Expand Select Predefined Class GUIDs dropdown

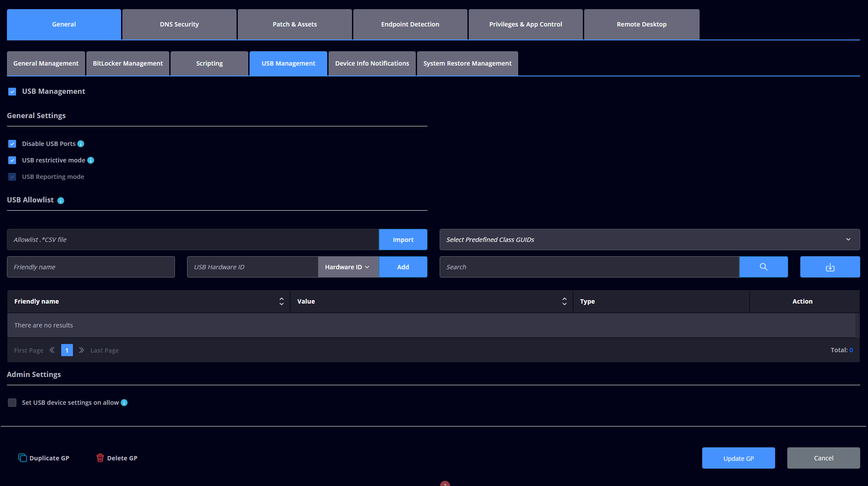click(x=649, y=239)
